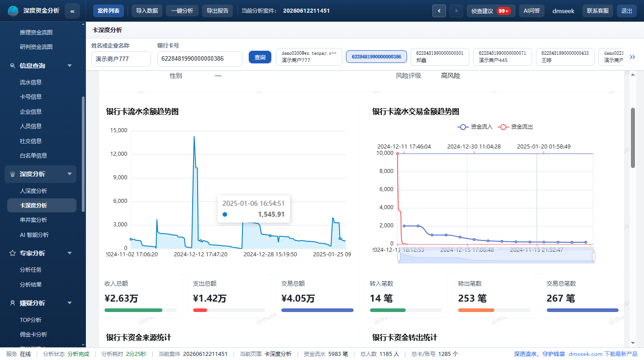Open TOP分析 page

(x=31, y=320)
